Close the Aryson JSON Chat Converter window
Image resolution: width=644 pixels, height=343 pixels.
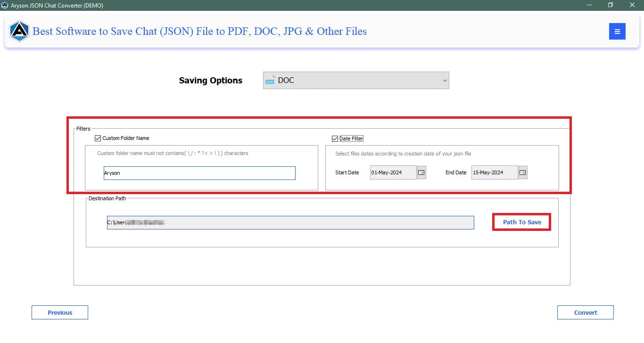(x=632, y=5)
